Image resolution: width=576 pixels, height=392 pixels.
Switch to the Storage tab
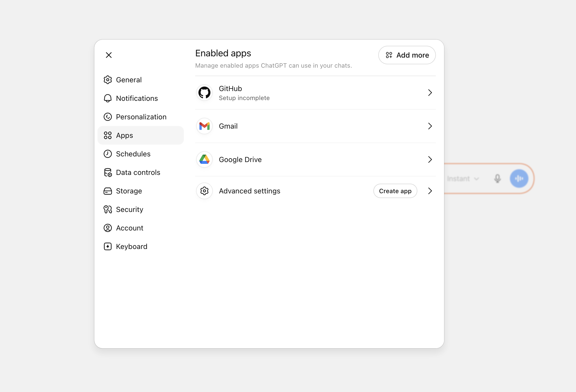coord(141,191)
